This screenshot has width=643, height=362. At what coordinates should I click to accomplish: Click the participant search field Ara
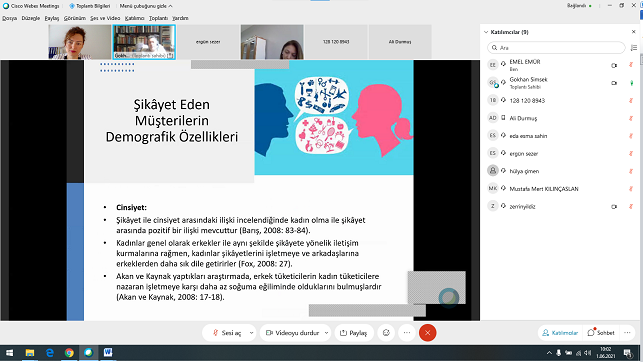(556, 48)
